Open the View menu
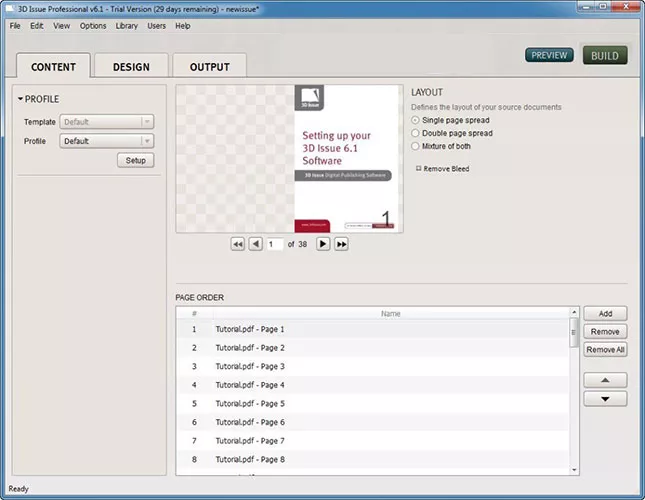 click(61, 26)
